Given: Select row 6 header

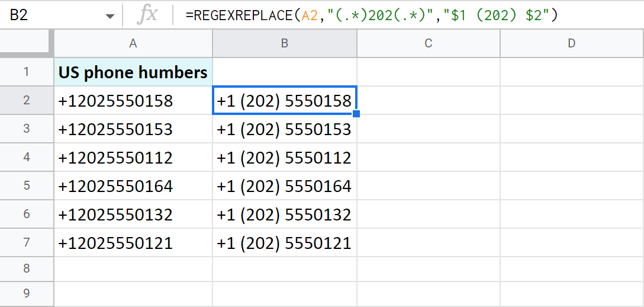Looking at the screenshot, I should pyautogui.click(x=27, y=214).
